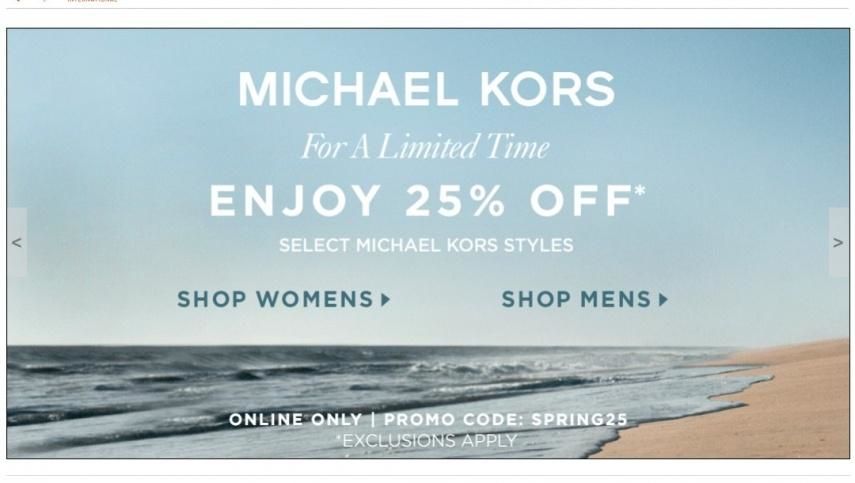The width and height of the screenshot is (855, 483).
Task: Open the Shop Mens link
Action: (585, 299)
